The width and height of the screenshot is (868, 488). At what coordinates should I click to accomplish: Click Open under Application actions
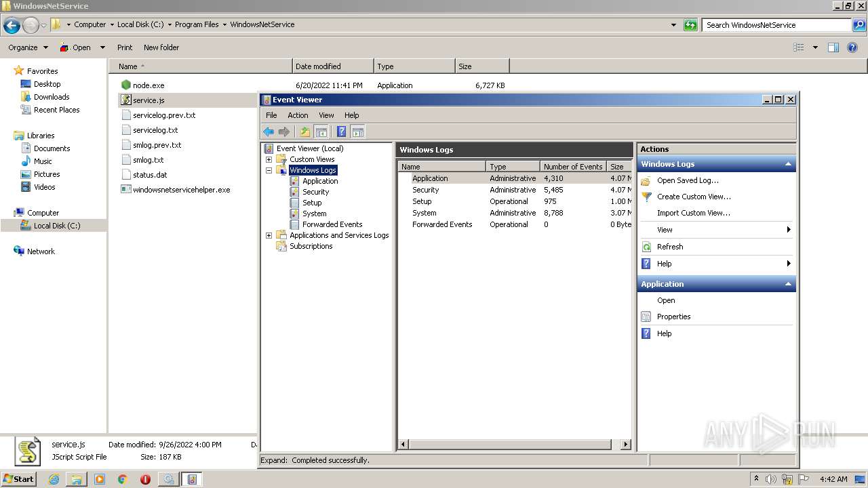click(666, 300)
